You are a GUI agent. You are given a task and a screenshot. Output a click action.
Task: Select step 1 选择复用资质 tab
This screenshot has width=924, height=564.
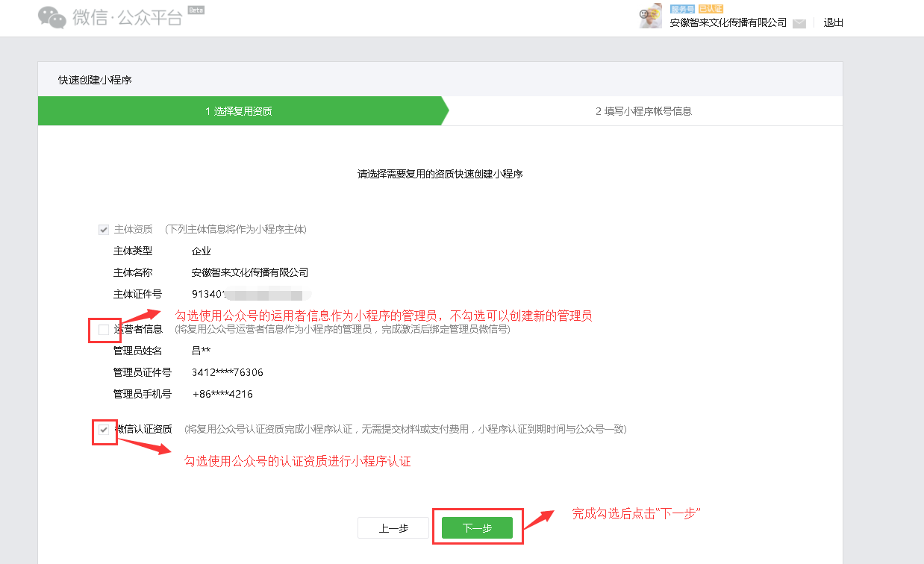click(x=239, y=111)
